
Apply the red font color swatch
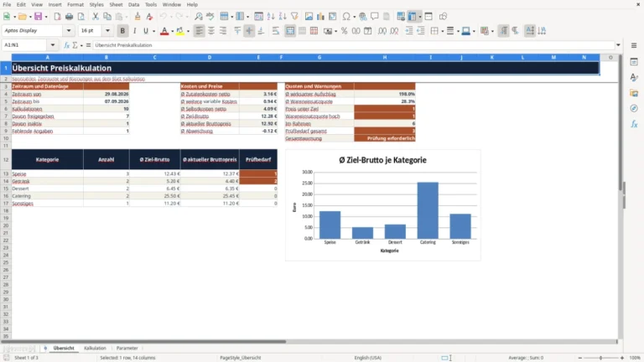[164, 31]
